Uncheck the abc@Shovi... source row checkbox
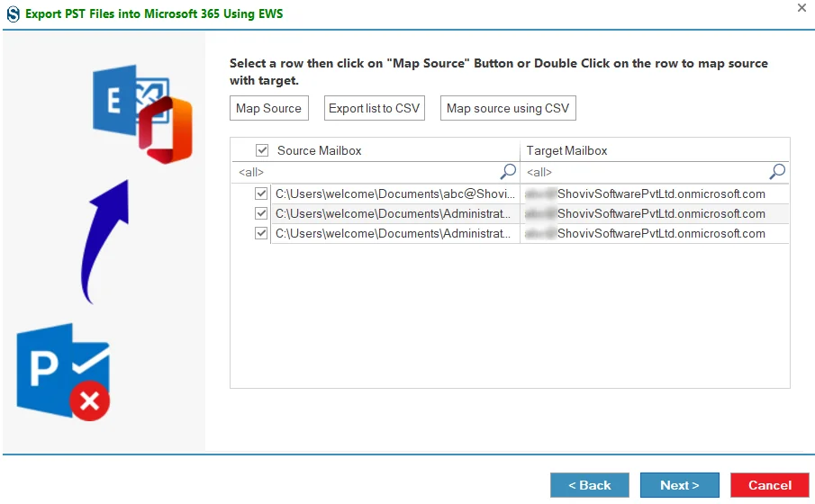 click(261, 193)
